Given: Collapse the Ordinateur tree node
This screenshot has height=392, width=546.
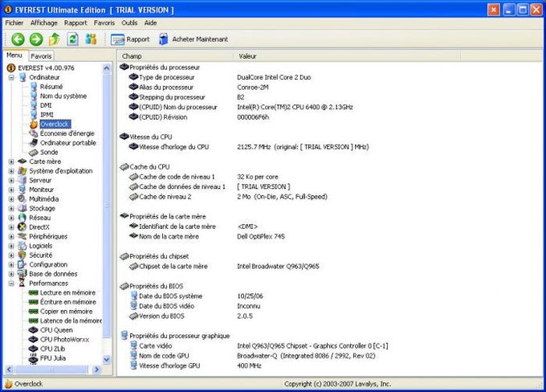Looking at the screenshot, I should (11, 77).
